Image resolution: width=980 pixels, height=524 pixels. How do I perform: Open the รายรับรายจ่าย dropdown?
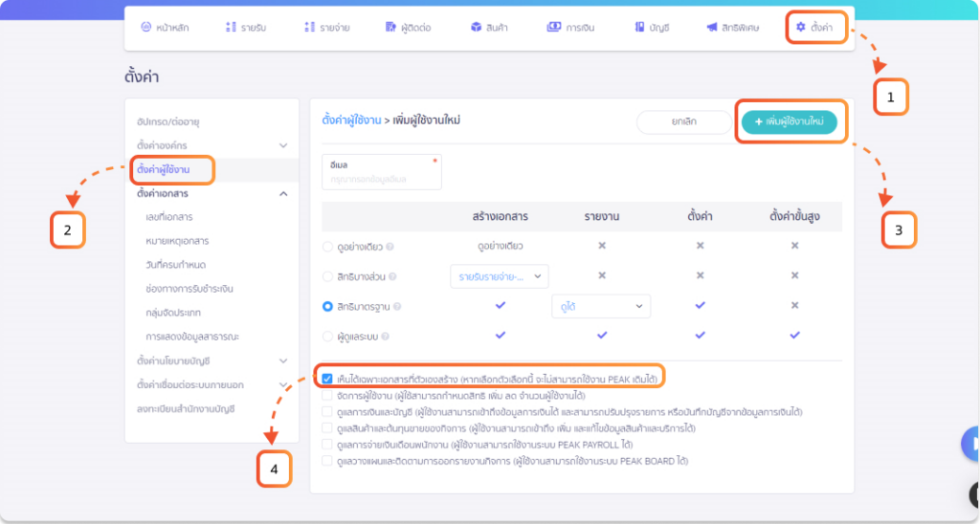click(x=499, y=276)
